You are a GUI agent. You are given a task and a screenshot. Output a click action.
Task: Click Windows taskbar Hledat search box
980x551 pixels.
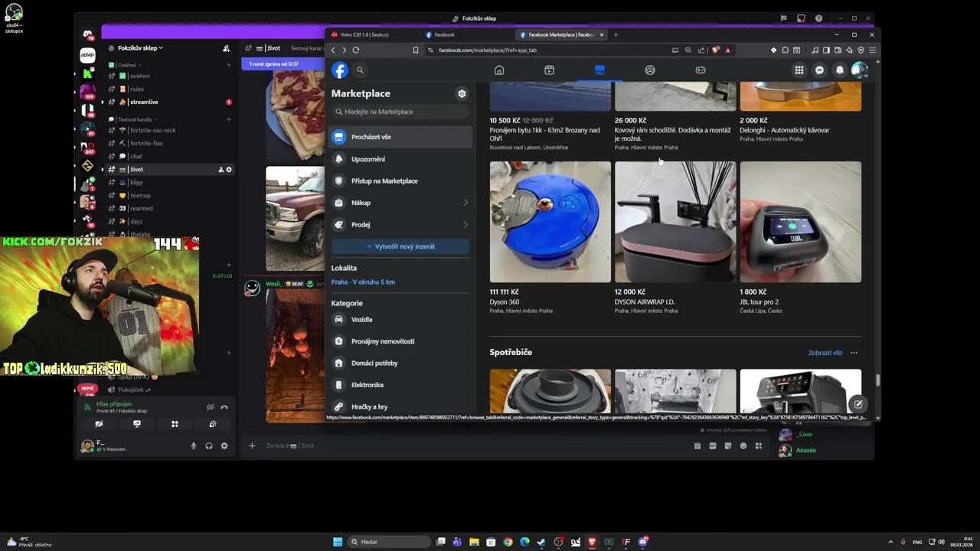click(390, 542)
